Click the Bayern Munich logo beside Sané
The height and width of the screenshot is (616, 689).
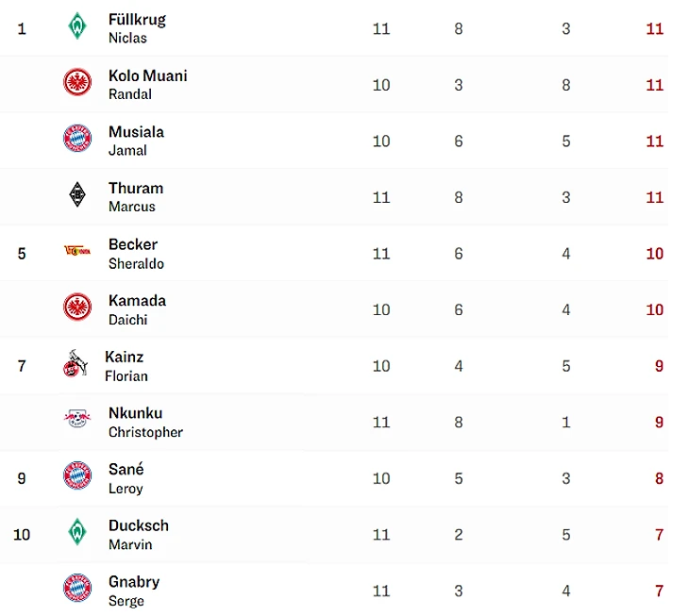click(x=76, y=476)
